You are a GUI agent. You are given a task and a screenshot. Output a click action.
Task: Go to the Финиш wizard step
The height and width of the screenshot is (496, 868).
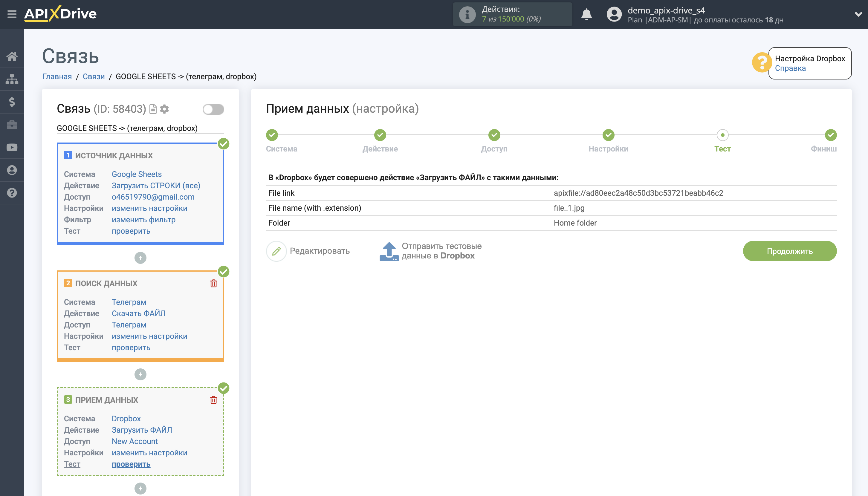(x=830, y=135)
